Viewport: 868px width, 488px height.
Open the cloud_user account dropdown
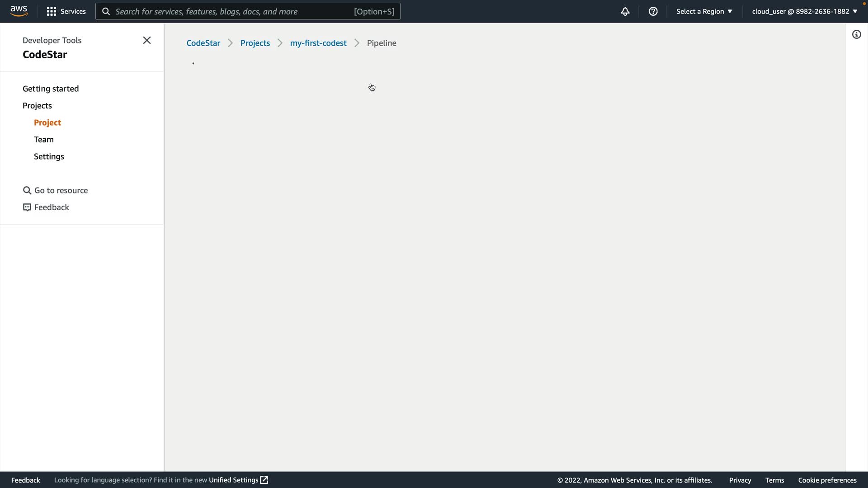804,11
